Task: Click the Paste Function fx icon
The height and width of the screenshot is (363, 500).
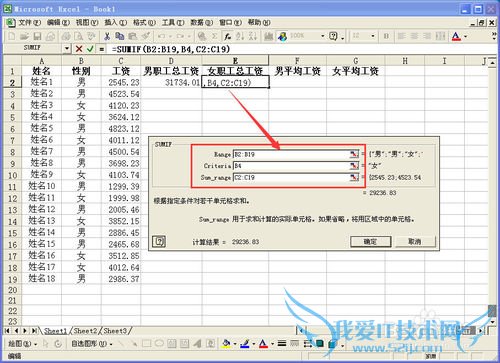Action: 228,36
